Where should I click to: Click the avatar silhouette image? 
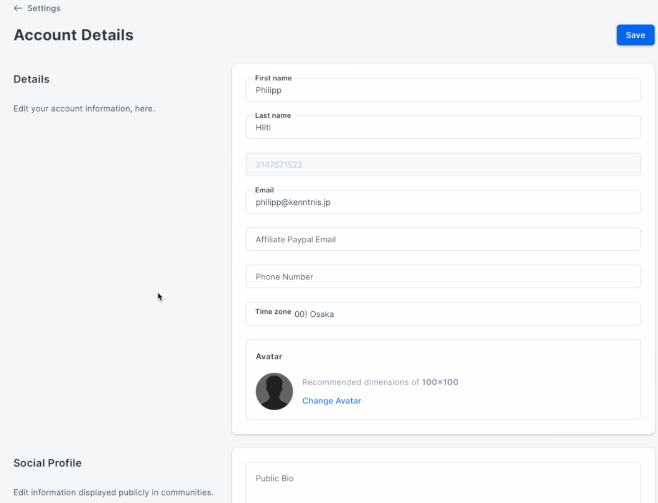[x=274, y=391]
